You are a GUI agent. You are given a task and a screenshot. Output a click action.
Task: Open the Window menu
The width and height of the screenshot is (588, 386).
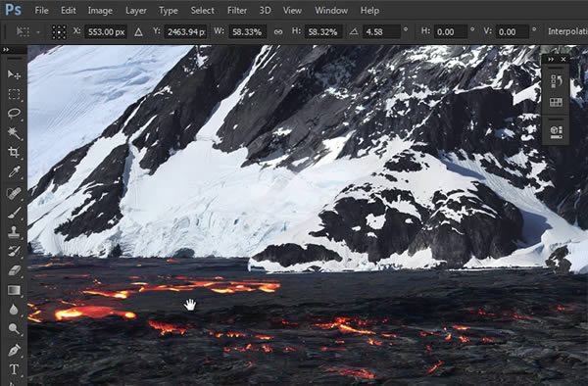tap(331, 11)
